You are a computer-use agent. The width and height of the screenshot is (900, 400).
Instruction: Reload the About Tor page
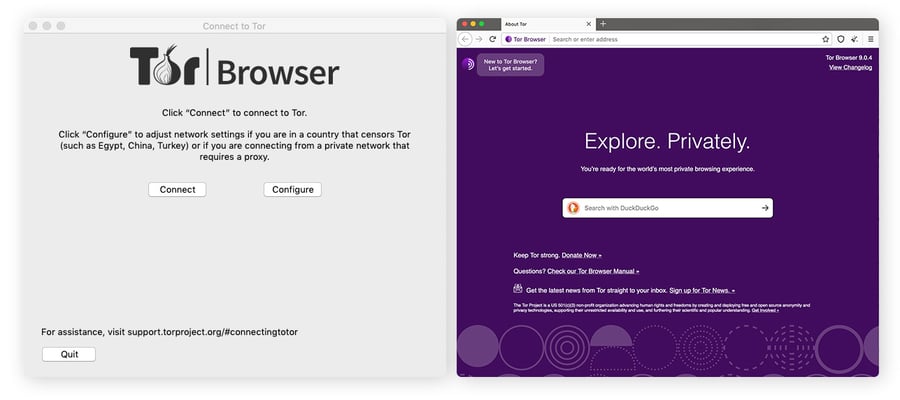click(x=492, y=39)
